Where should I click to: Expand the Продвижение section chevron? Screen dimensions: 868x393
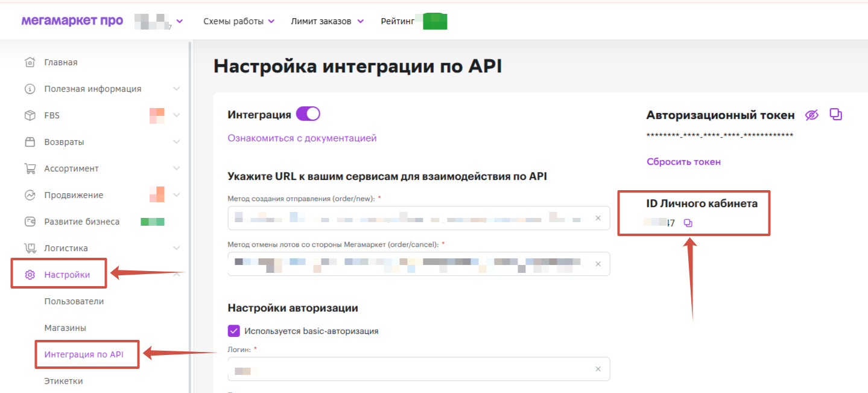coord(176,195)
